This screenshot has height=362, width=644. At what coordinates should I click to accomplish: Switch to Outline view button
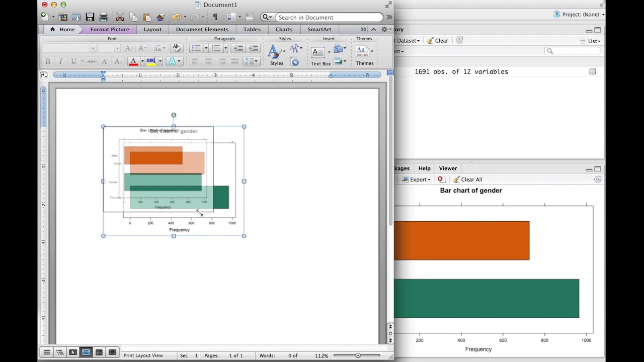pos(60,352)
